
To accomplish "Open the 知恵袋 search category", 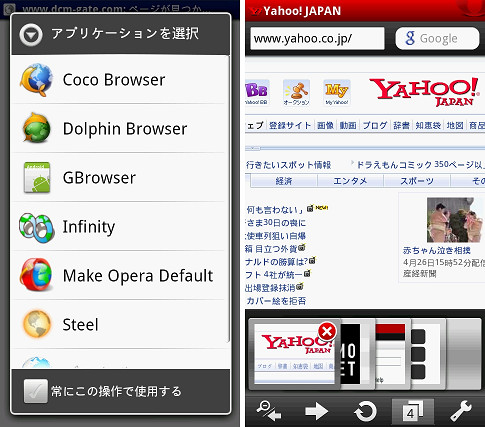I will 428,125.
